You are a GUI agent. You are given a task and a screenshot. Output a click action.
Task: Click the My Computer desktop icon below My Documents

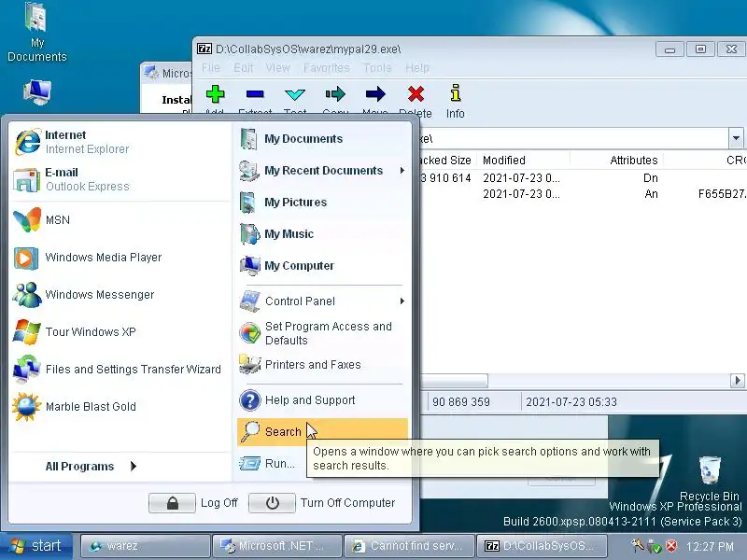coord(37,92)
